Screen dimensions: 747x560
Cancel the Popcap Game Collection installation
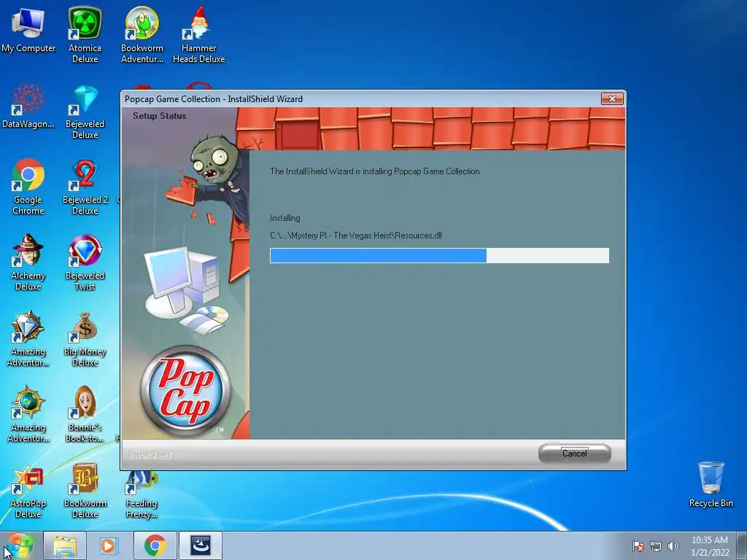575,454
